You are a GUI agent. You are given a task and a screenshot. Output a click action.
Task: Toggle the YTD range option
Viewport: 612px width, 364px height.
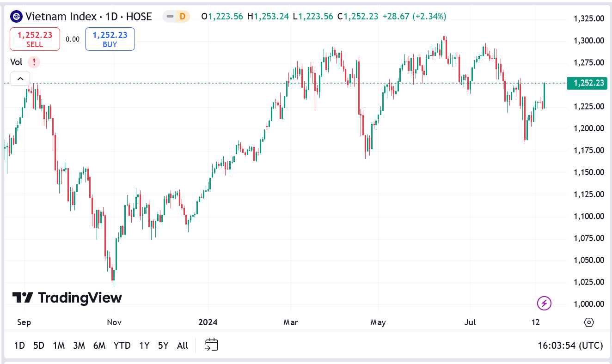pos(122,345)
